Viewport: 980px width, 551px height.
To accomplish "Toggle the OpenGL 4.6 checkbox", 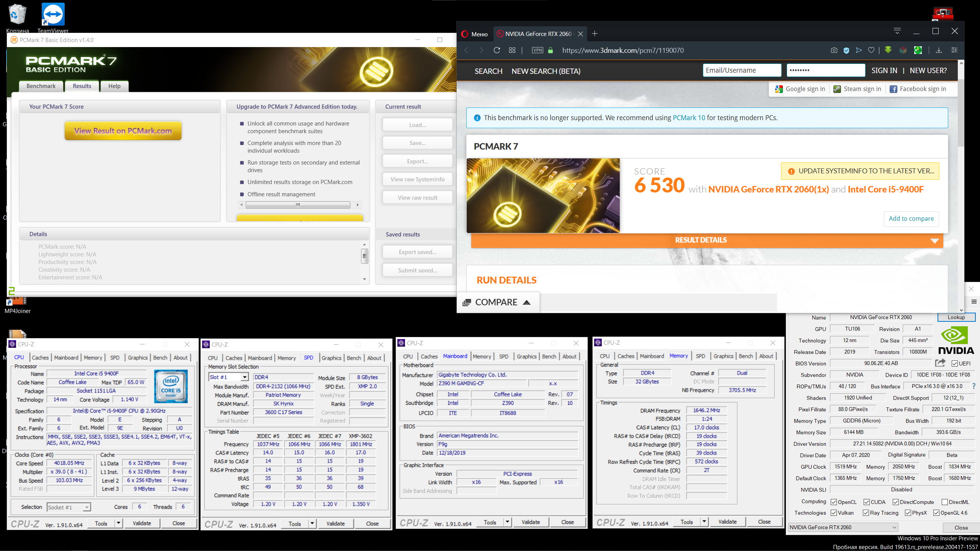I will [936, 513].
